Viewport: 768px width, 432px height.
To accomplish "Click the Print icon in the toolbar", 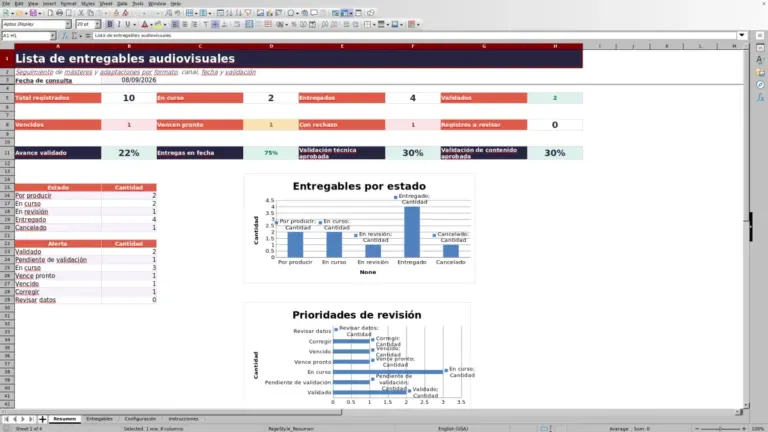I will (x=59, y=13).
